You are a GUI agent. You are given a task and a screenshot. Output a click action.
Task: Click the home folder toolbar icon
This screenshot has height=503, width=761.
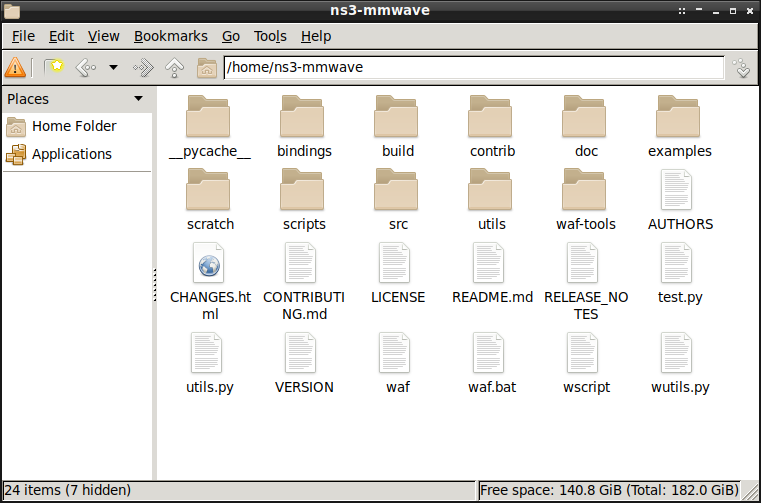tap(207, 67)
